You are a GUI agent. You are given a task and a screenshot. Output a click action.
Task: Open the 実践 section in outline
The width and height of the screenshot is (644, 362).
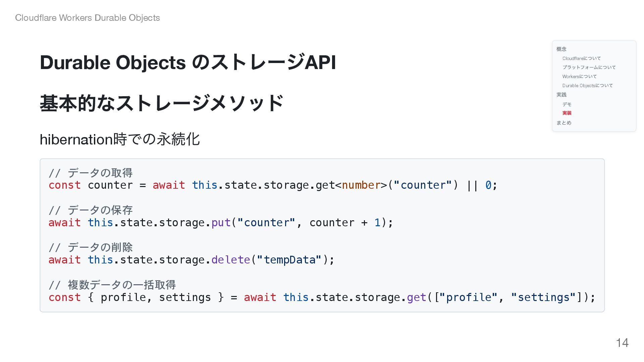(561, 95)
